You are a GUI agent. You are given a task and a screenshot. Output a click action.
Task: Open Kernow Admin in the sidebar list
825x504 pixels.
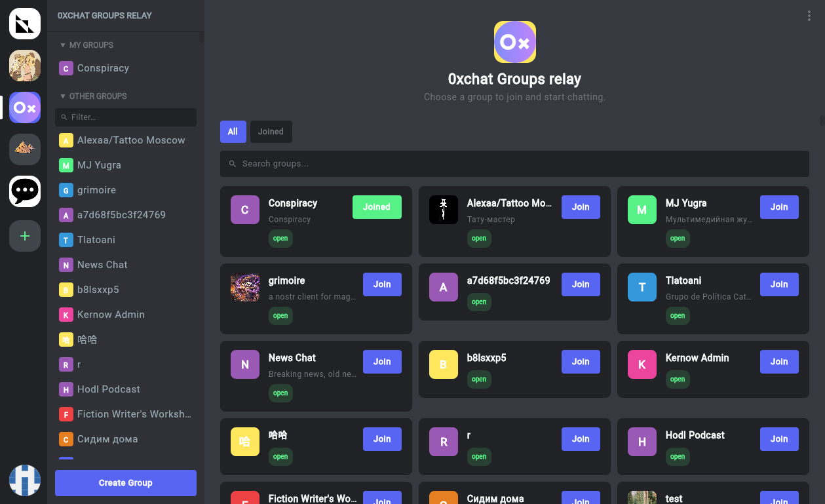pos(111,315)
